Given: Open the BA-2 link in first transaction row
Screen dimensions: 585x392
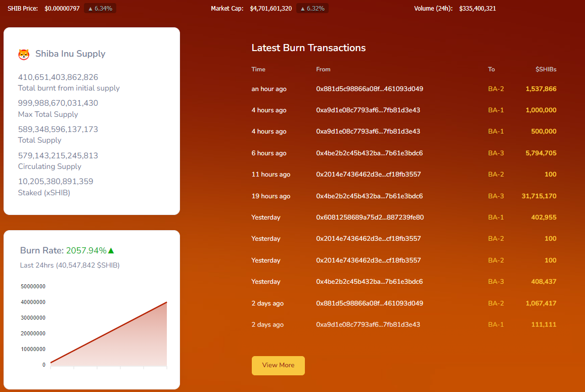Looking at the screenshot, I should point(496,89).
